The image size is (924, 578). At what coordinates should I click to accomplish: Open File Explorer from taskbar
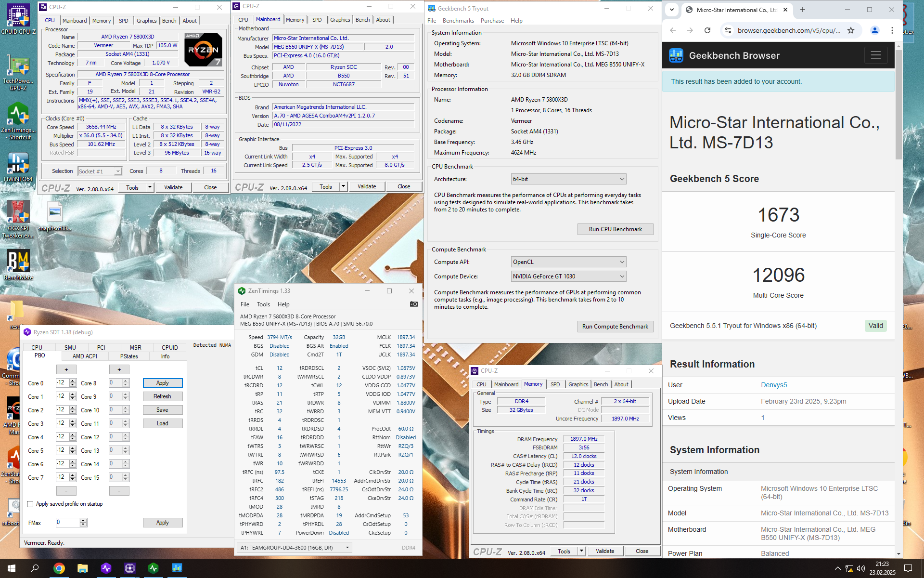click(x=82, y=568)
